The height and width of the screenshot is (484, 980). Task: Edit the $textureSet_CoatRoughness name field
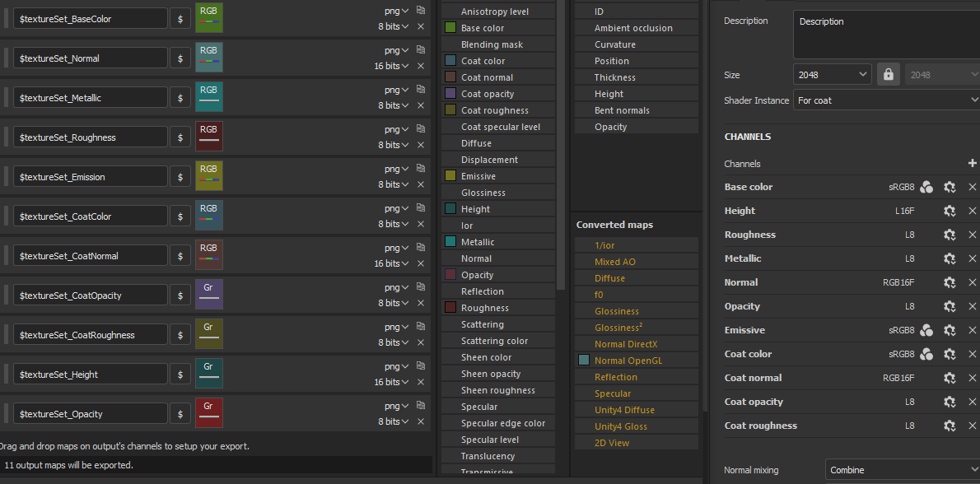91,335
